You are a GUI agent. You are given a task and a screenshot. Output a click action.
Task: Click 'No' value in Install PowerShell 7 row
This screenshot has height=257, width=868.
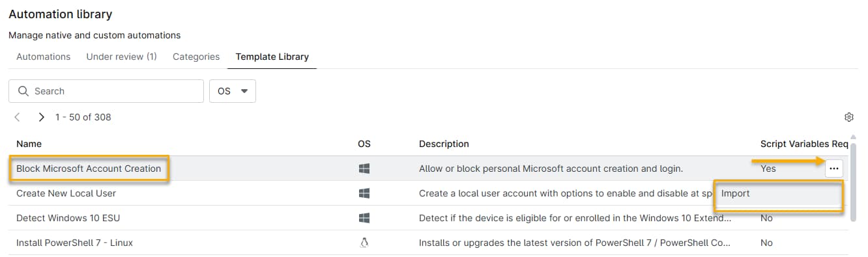pos(766,243)
